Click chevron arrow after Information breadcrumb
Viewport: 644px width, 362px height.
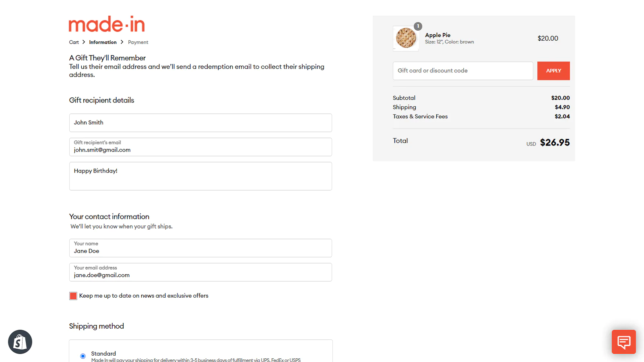click(x=122, y=42)
